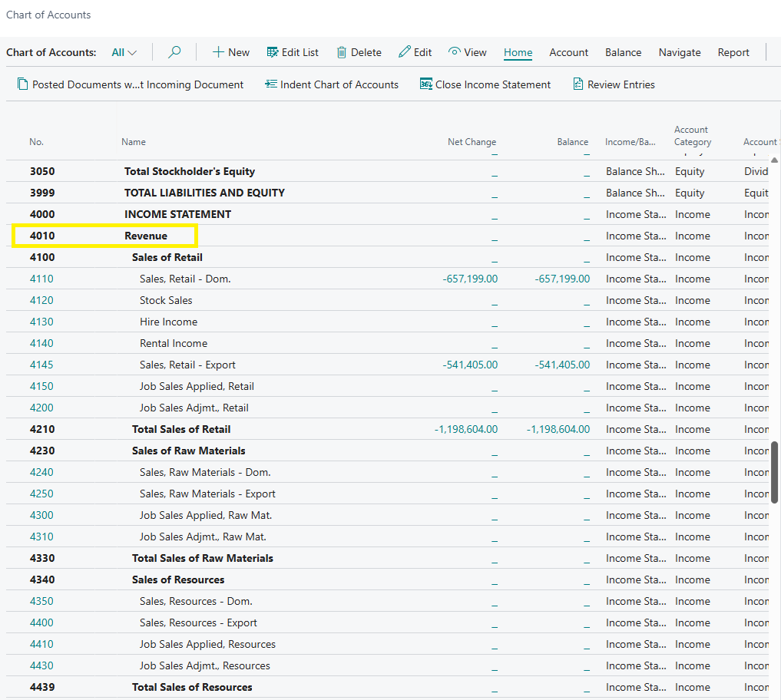The width and height of the screenshot is (781, 700).
Task: Click the vertical scrollbar thumb
Action: [x=775, y=471]
